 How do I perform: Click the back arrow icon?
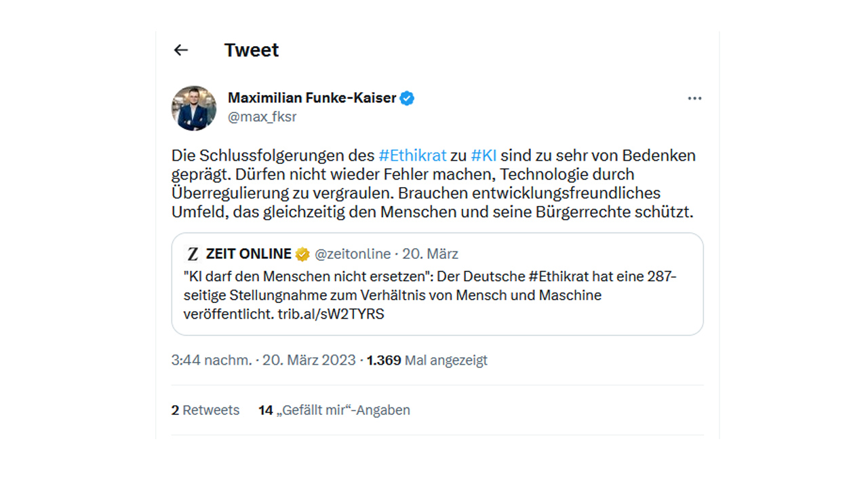(x=180, y=50)
